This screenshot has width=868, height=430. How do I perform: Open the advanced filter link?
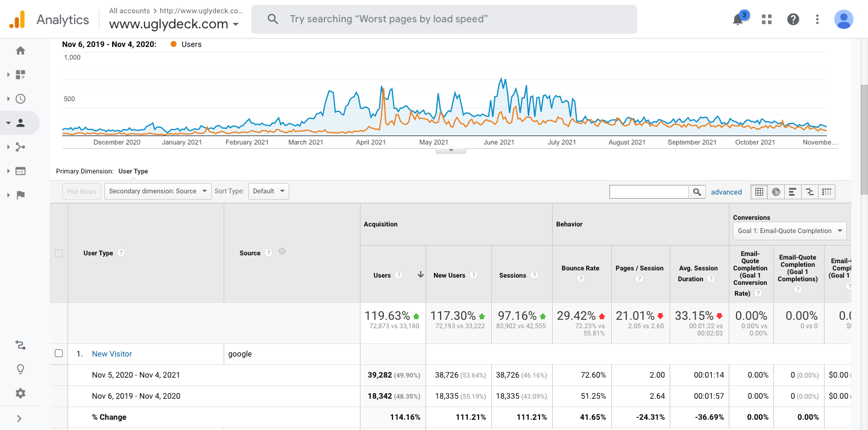click(726, 192)
